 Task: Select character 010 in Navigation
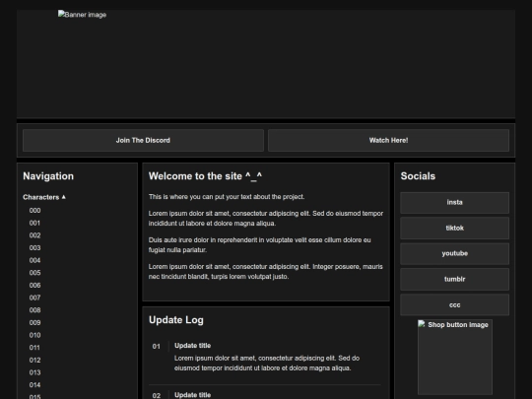tap(34, 335)
